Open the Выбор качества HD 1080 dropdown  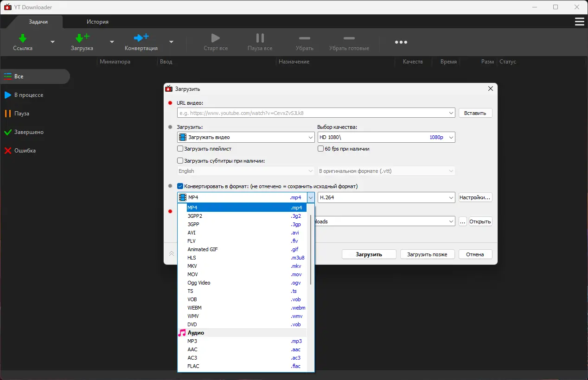tap(386, 137)
